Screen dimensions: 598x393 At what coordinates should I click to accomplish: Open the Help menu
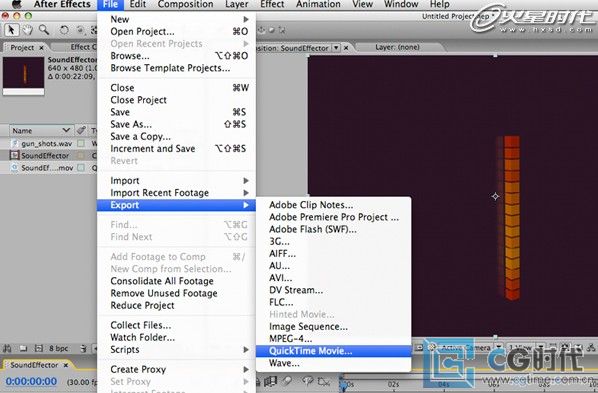tap(439, 4)
